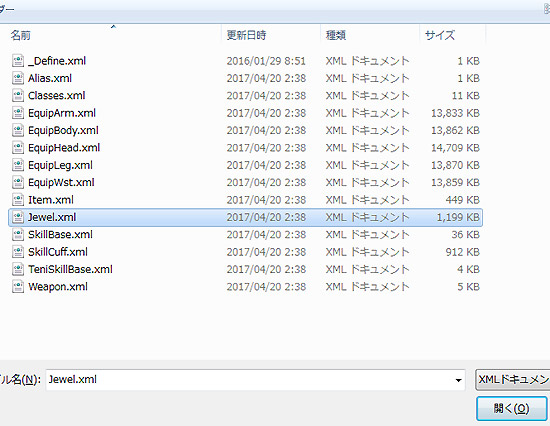Select the TeniSkillBase.xml file row
The image size is (550, 426).
coord(246,269)
